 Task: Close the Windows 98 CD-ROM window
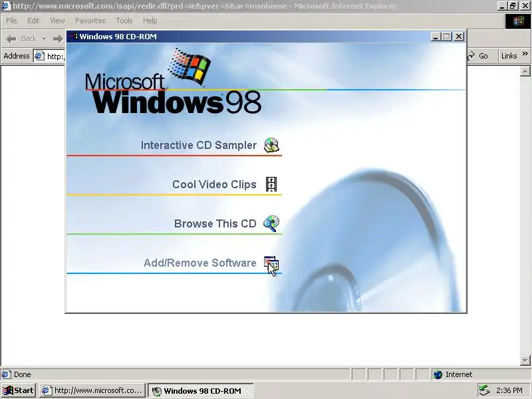point(459,37)
